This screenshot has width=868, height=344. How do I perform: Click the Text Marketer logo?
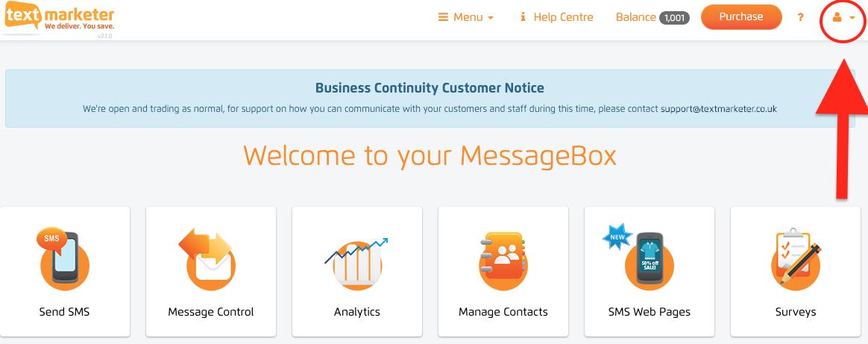pos(59,19)
